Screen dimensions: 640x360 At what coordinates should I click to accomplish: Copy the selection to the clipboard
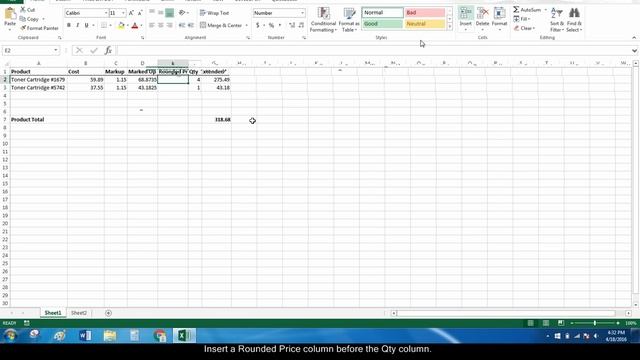[x=29, y=19]
